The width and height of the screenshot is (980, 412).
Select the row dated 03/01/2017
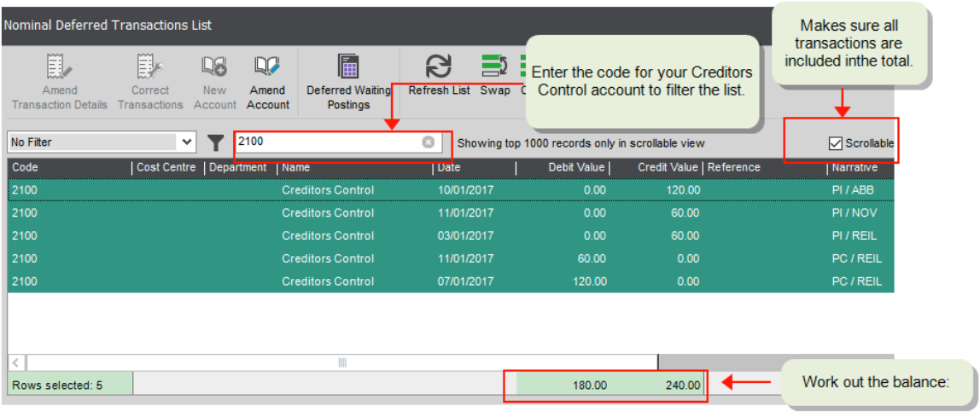(x=451, y=235)
